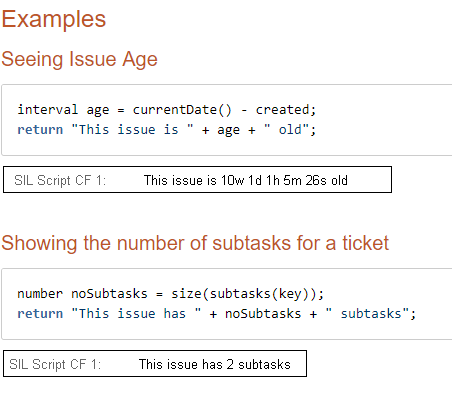
Task: Click the " subtasks" string in second code block
Action: (x=367, y=314)
